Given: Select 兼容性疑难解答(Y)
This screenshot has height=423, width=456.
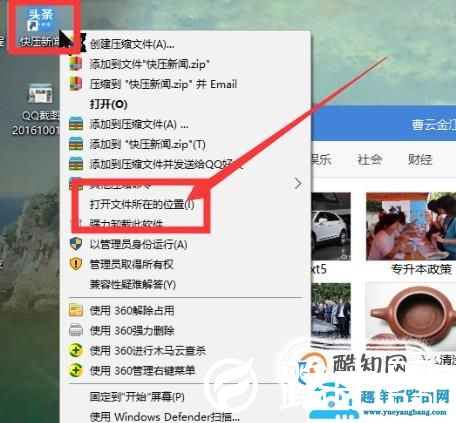Looking at the screenshot, I should [132, 284].
